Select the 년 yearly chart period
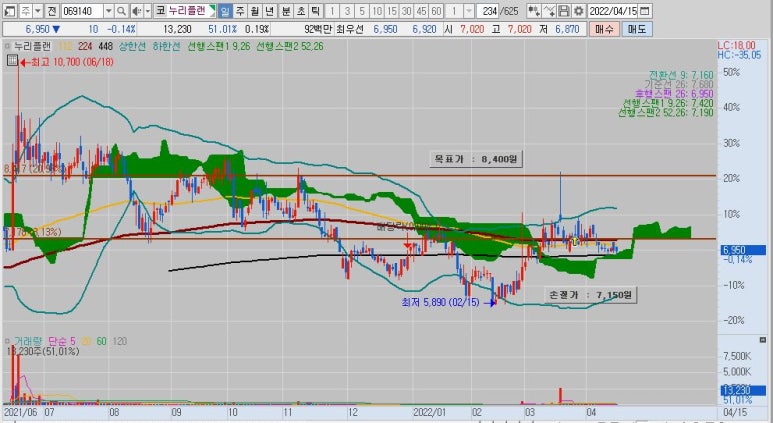Image resolution: width=773 pixels, height=423 pixels. (x=270, y=10)
